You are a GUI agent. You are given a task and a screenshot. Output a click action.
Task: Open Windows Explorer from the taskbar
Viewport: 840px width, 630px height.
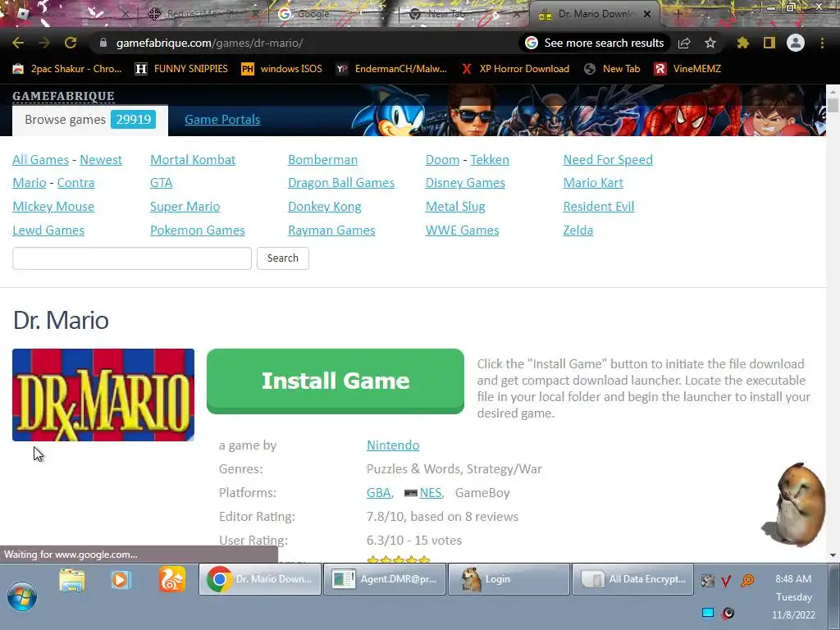click(72, 580)
